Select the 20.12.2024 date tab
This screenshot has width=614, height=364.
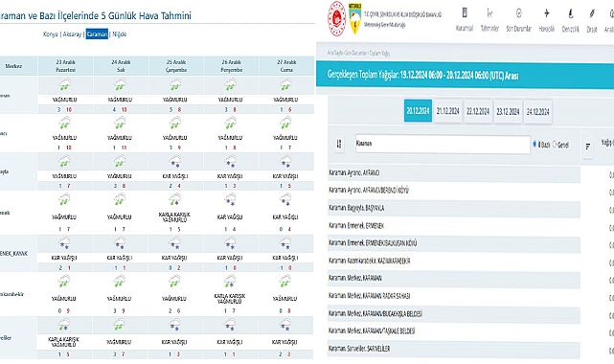[418, 111]
